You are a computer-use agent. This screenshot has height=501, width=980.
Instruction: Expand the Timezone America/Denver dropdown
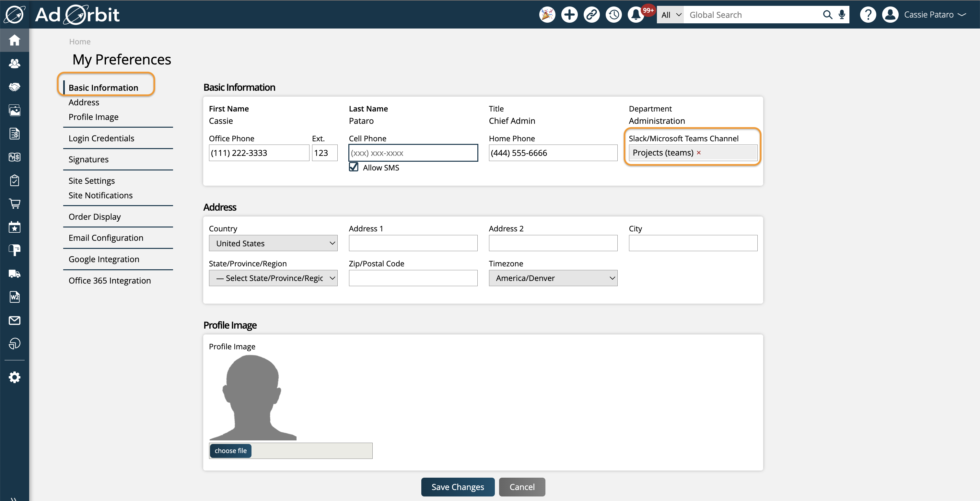553,278
